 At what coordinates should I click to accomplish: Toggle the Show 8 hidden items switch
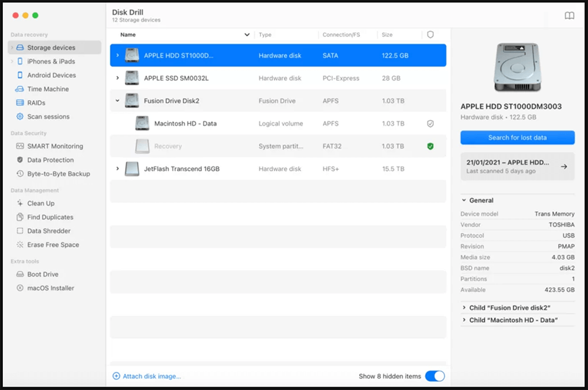(435, 376)
